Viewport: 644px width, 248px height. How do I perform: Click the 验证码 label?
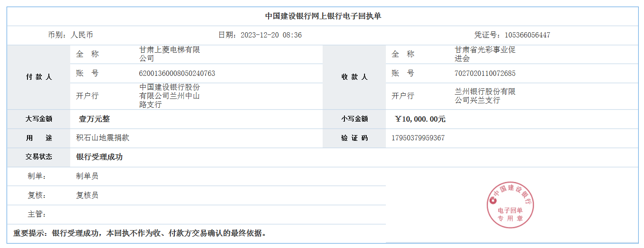[354, 138]
